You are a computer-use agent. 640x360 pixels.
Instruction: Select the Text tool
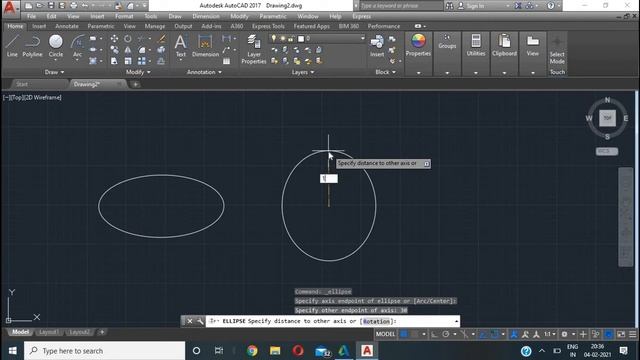coord(180,46)
